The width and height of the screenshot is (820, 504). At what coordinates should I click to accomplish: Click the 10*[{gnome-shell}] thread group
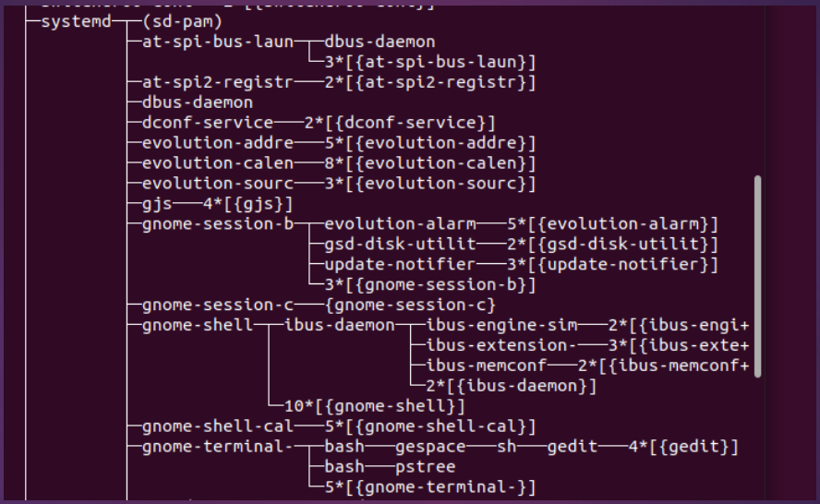(x=374, y=405)
